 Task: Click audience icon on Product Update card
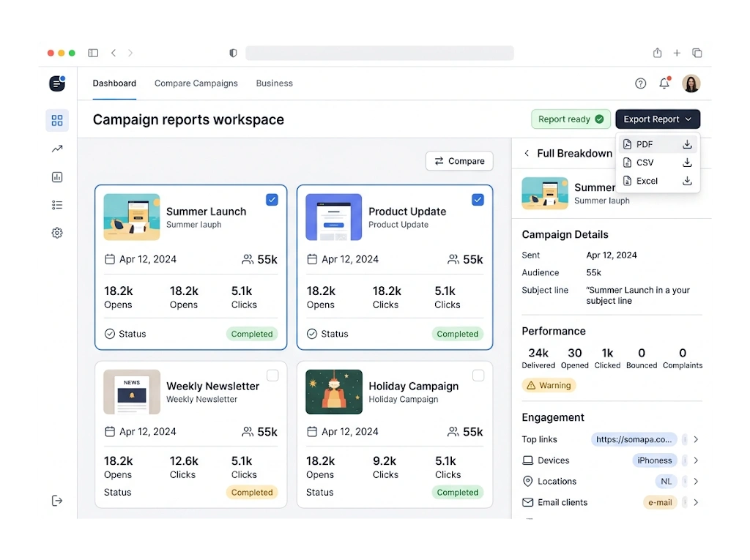click(453, 259)
